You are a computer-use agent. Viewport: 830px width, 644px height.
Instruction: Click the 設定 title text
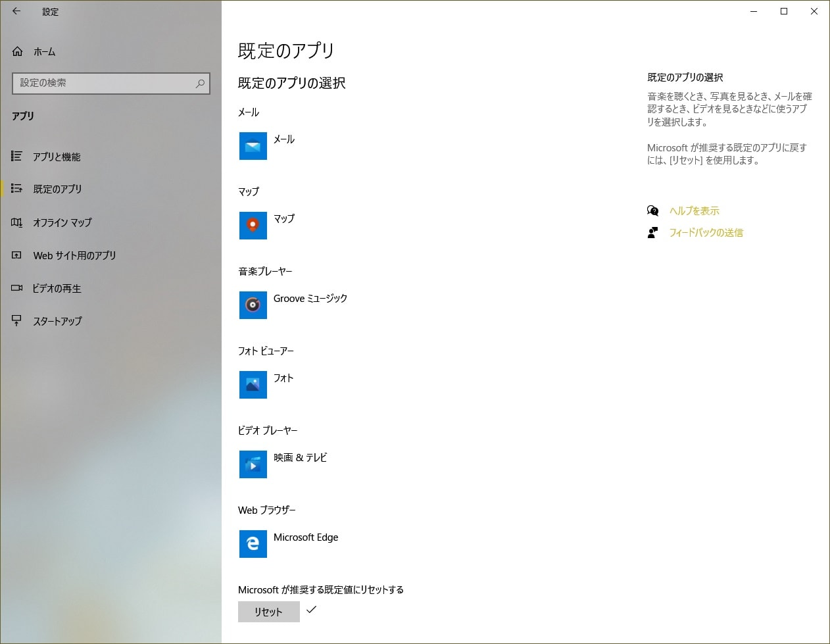pos(51,12)
